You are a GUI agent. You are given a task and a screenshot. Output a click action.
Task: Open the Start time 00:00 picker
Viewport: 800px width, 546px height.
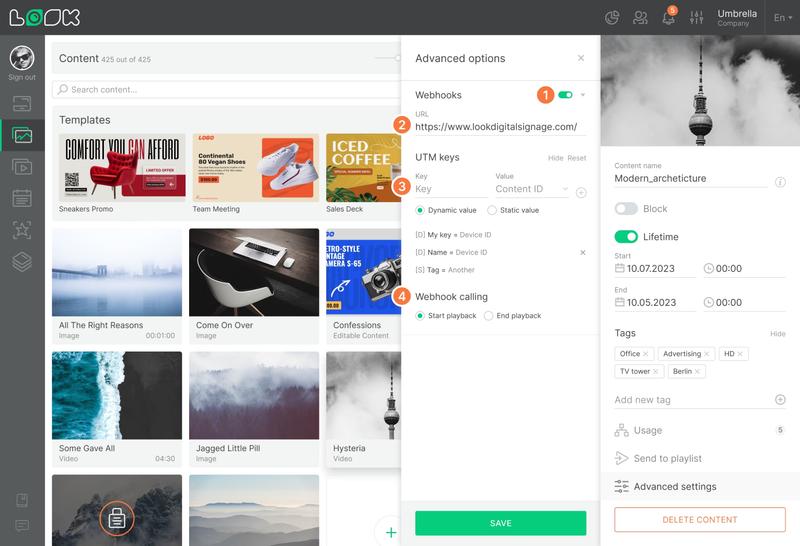pos(744,269)
